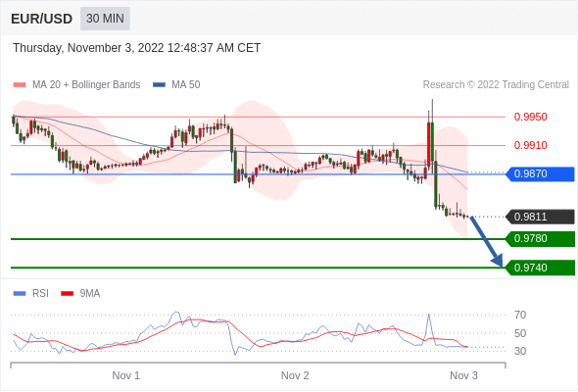Open Research © 2022 Trading Central credit

pos(496,85)
